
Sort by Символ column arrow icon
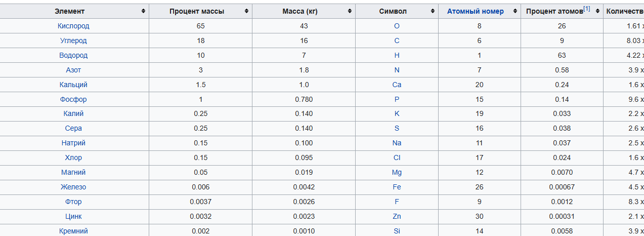pyautogui.click(x=433, y=11)
